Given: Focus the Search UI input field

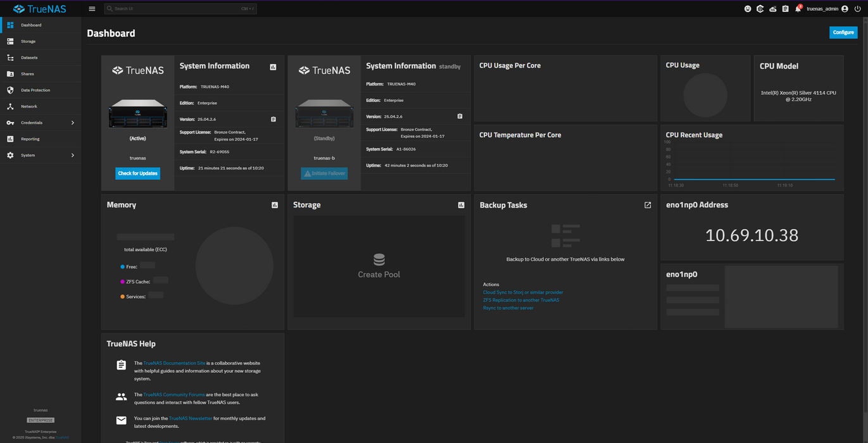Looking at the screenshot, I should (177, 9).
